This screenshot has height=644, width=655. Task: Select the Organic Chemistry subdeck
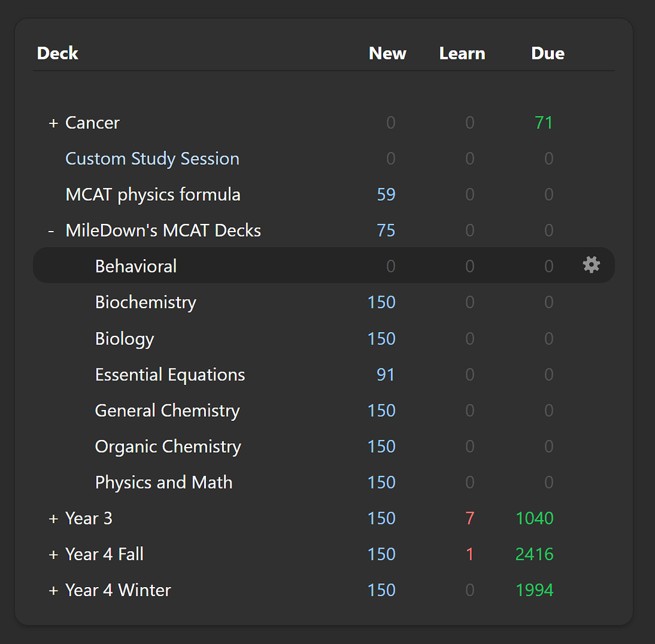(x=168, y=446)
